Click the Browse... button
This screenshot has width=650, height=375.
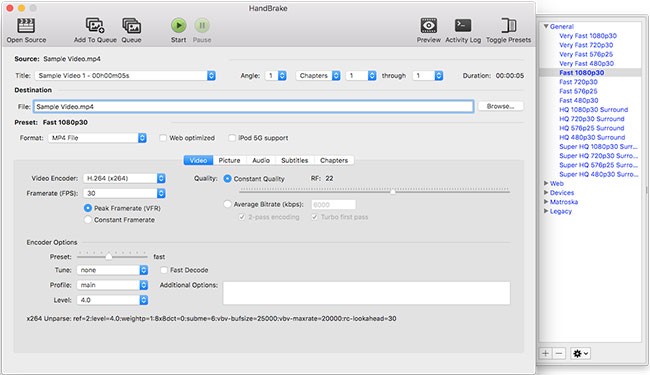[500, 106]
